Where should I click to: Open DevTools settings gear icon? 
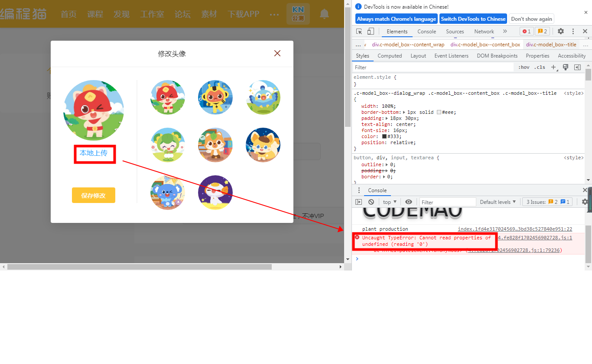pos(561,31)
